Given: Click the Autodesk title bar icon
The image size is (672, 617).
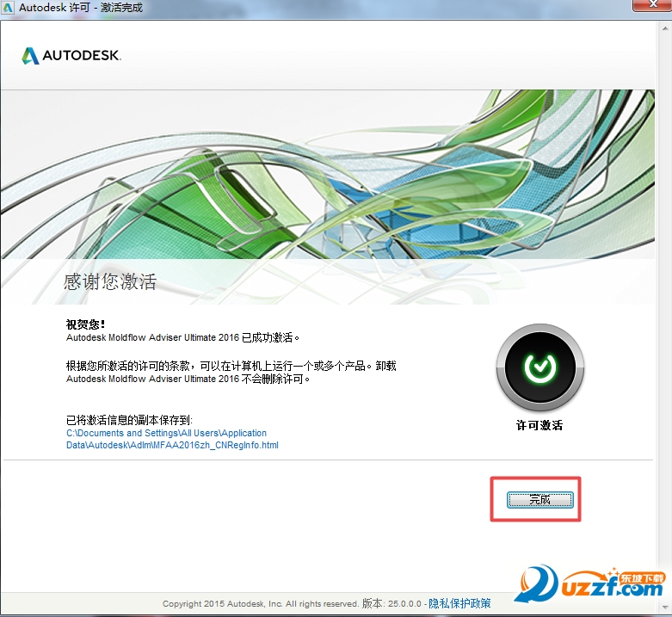Looking at the screenshot, I should coord(8,8).
